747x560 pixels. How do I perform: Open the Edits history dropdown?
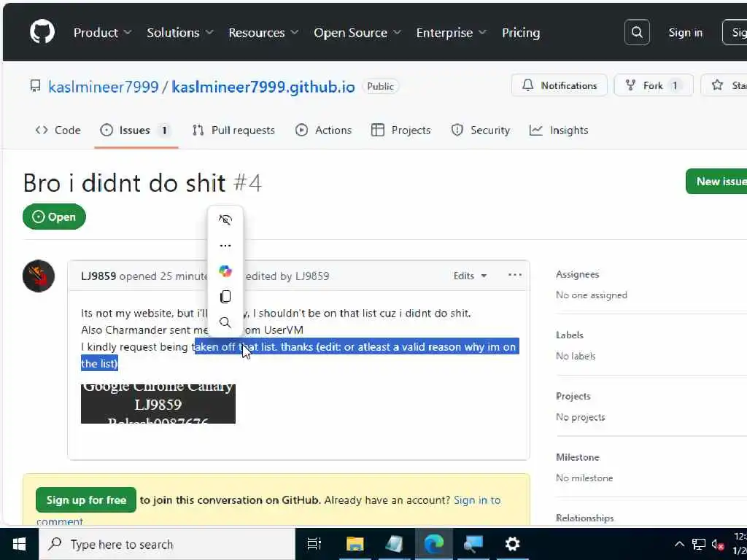point(470,276)
